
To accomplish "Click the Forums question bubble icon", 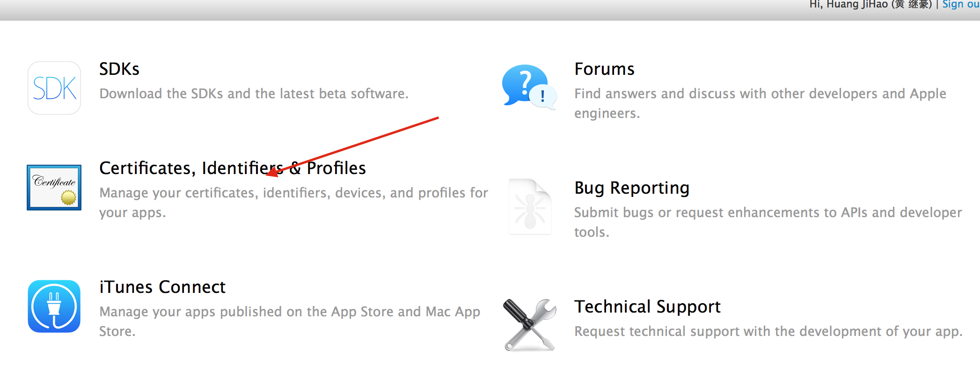I will [529, 87].
